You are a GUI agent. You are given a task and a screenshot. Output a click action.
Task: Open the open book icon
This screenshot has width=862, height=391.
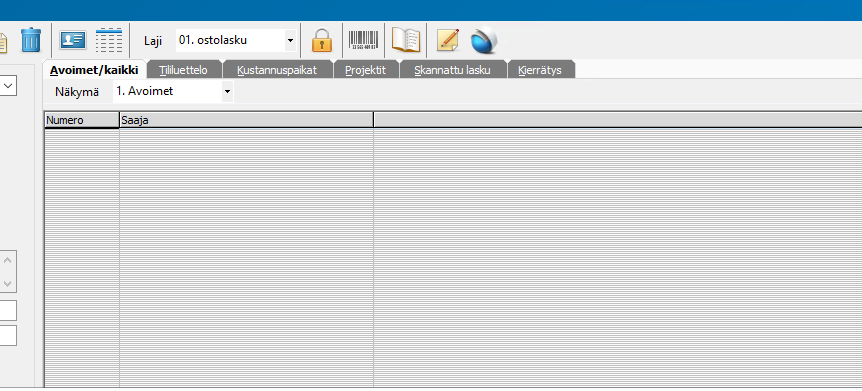tap(406, 41)
